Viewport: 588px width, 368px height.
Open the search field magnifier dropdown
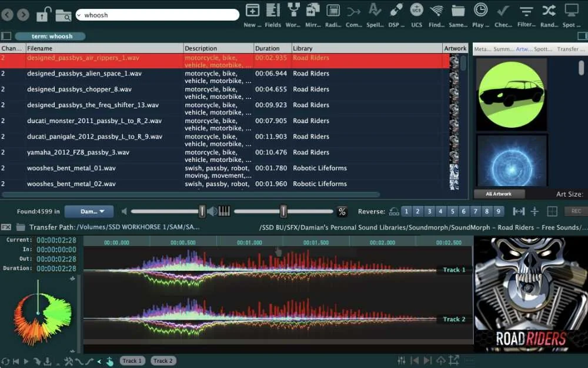coord(63,15)
